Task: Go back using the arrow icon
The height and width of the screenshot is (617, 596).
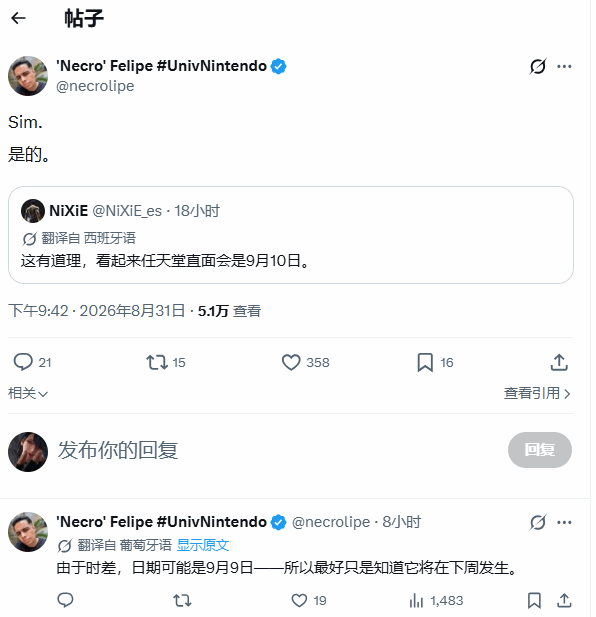Action: point(18,18)
